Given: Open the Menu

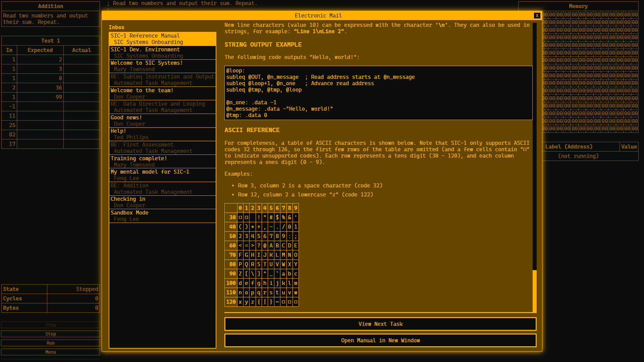Looking at the screenshot, I should pos(50,352).
